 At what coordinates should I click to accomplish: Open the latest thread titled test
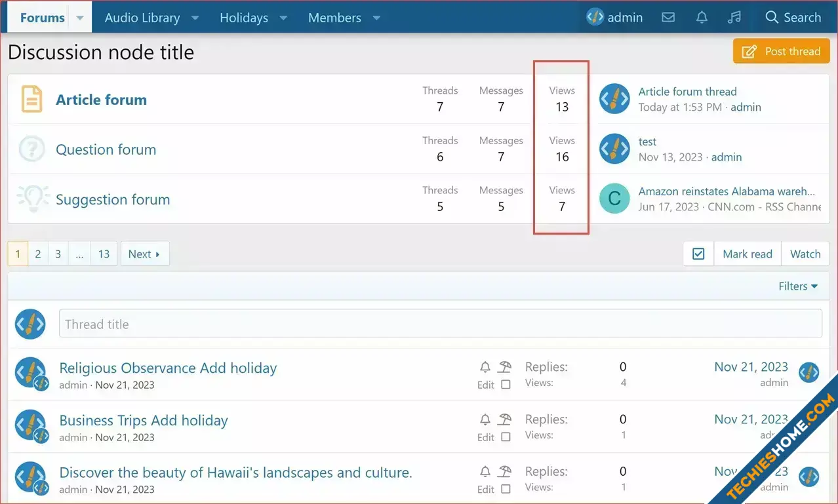coord(647,142)
